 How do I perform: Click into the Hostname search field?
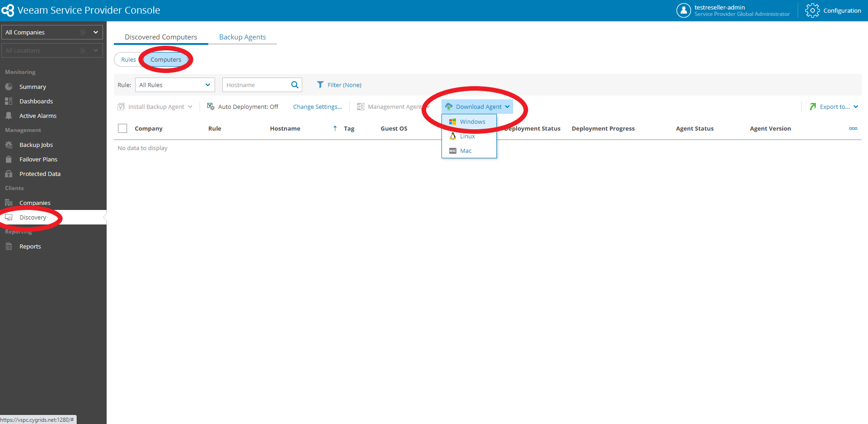(256, 85)
